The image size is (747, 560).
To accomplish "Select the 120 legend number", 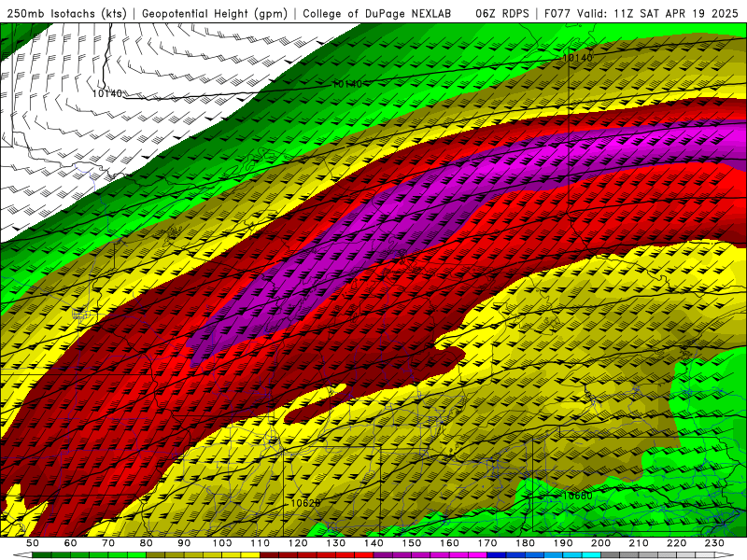I will [x=298, y=543].
